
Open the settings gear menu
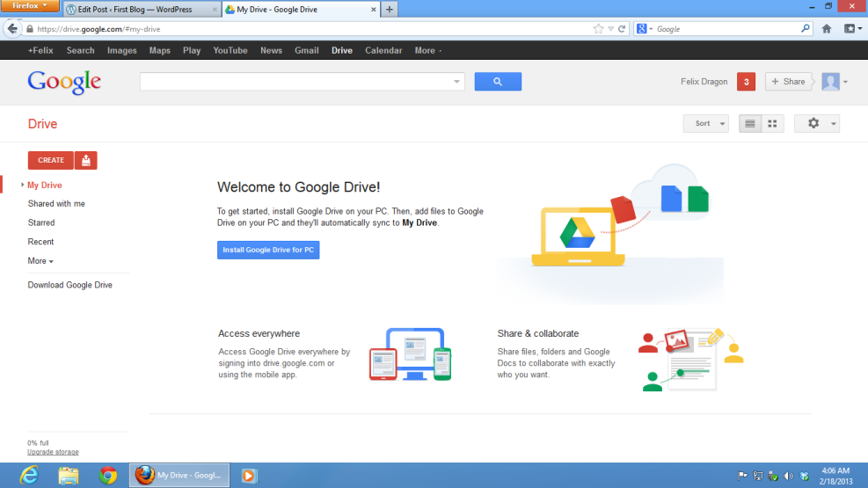[x=816, y=124]
